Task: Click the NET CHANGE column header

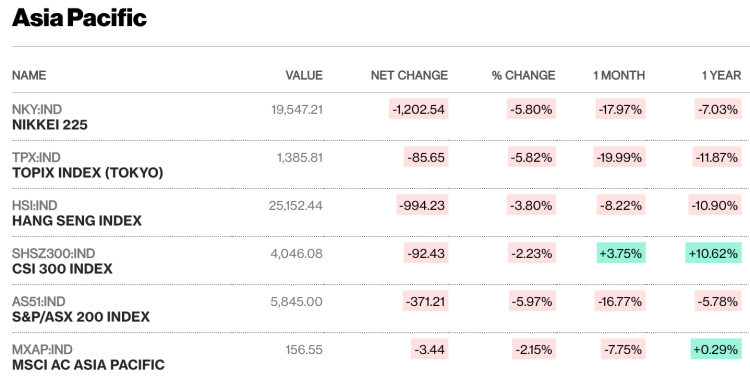Action: coord(409,75)
